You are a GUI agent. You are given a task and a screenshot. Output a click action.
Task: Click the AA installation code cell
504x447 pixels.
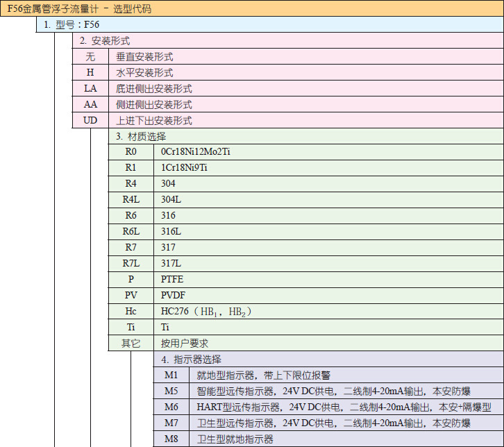click(90, 105)
